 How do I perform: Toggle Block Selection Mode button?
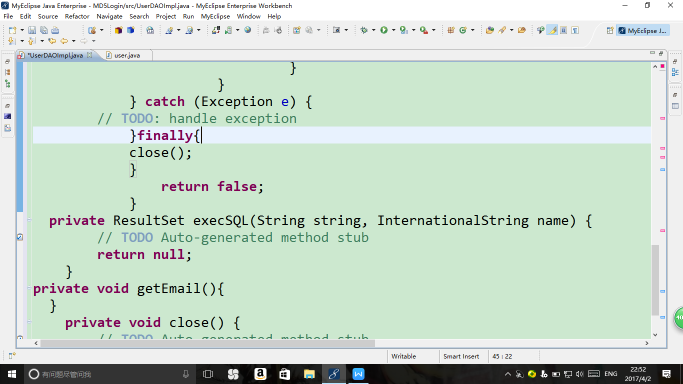point(564,30)
